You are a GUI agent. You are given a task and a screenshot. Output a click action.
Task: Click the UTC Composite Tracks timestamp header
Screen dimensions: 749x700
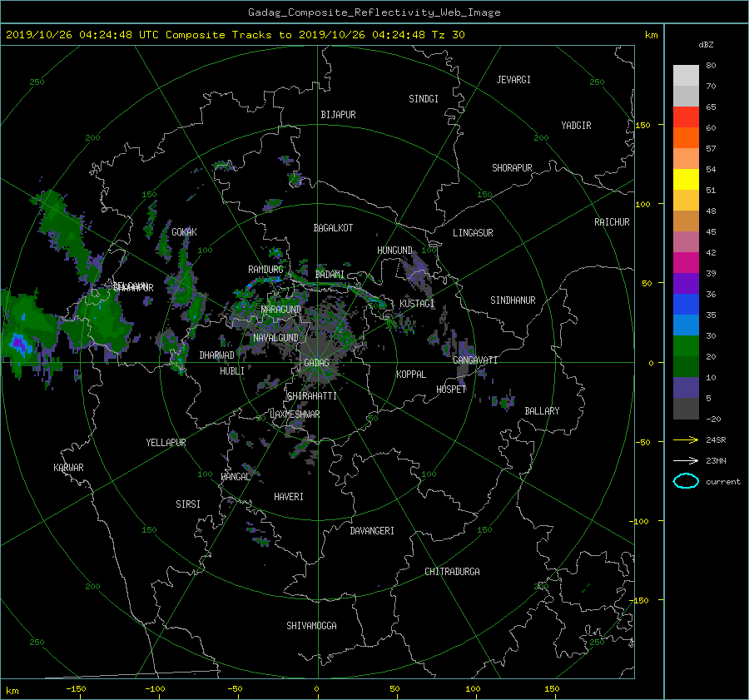click(235, 35)
